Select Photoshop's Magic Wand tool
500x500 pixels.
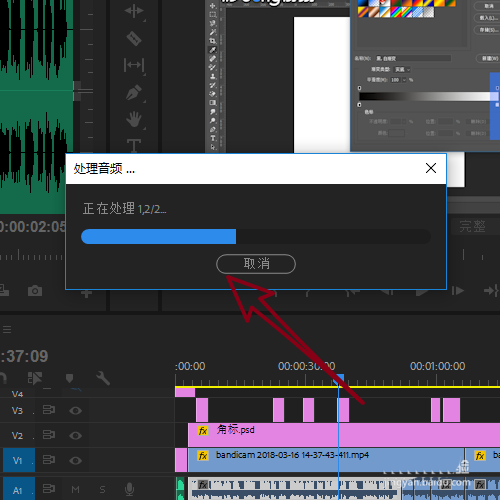click(x=213, y=32)
